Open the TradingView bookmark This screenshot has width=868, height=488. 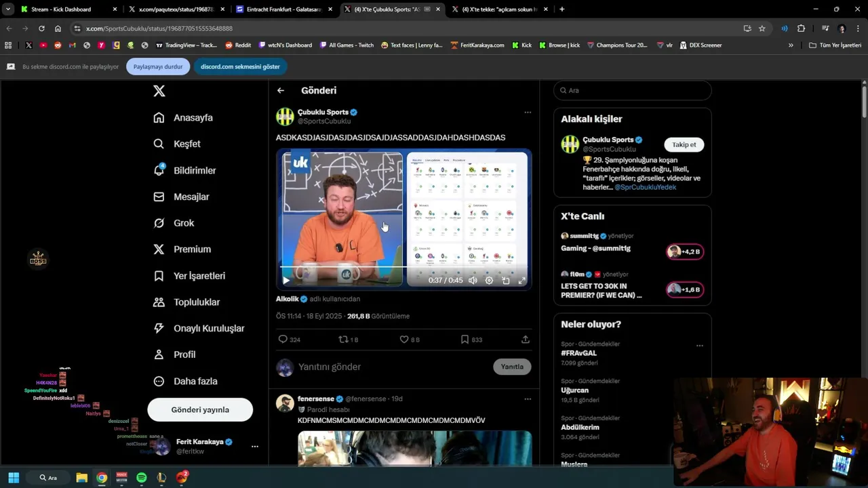[186, 45]
